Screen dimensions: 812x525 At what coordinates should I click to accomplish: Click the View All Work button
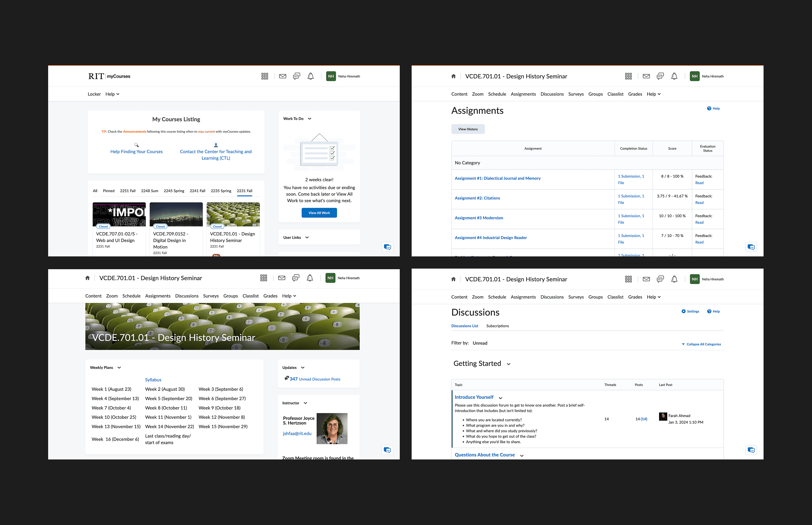pos(319,213)
